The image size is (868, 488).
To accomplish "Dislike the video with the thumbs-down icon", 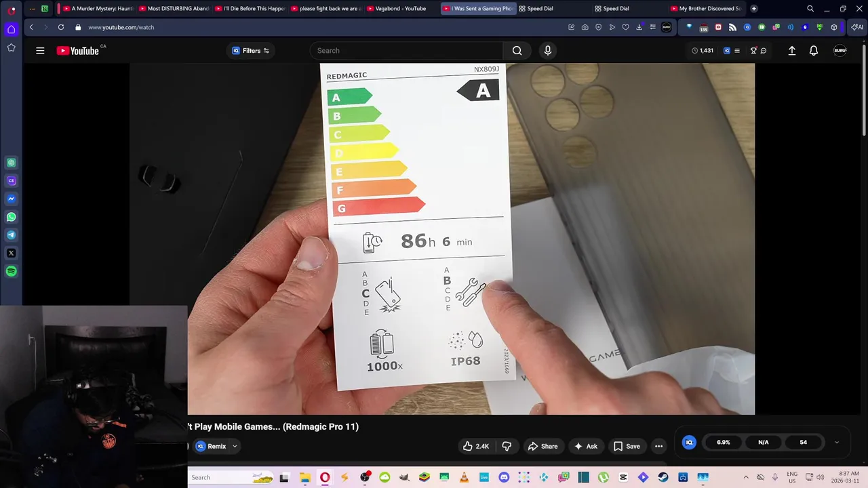I will click(x=507, y=446).
